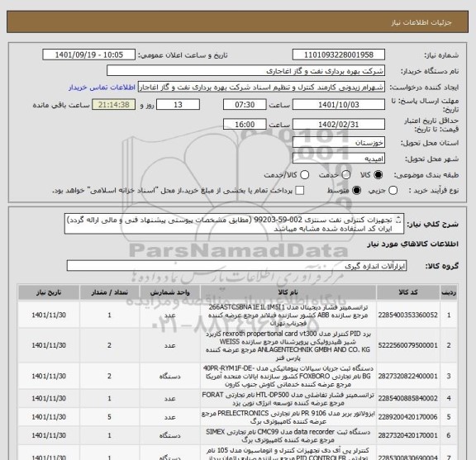Click the unit دستگاه in row 3

click(x=169, y=377)
